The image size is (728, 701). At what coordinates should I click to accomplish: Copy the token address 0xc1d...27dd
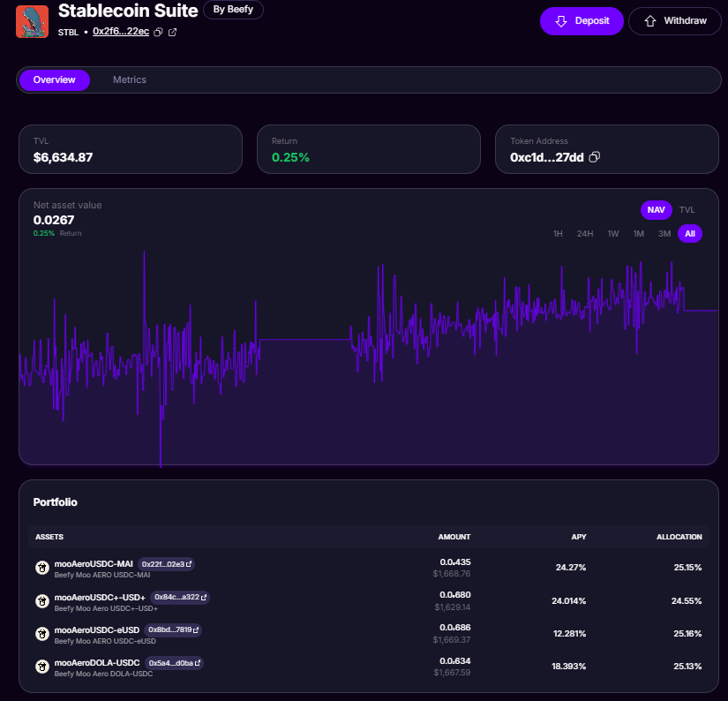coord(594,157)
